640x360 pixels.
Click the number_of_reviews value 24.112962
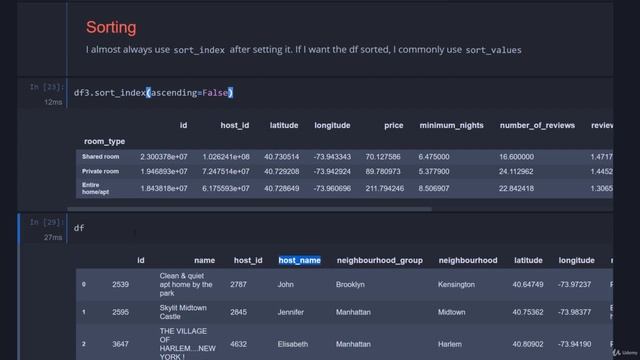[516, 171]
